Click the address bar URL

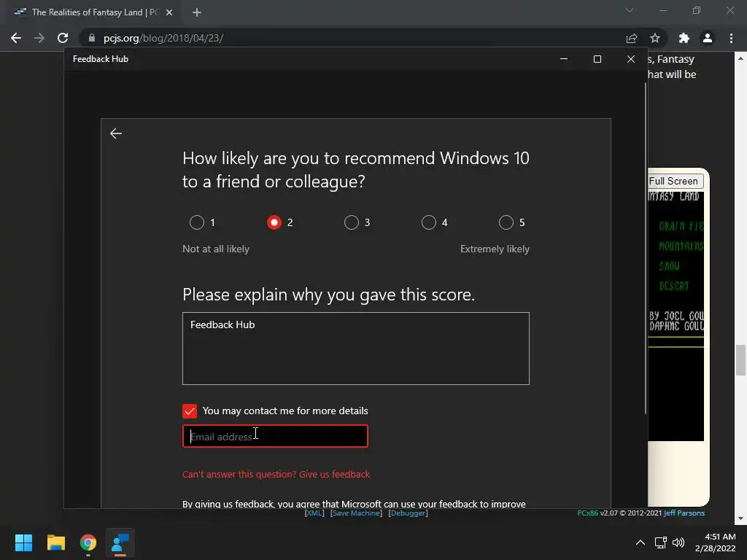[163, 38]
